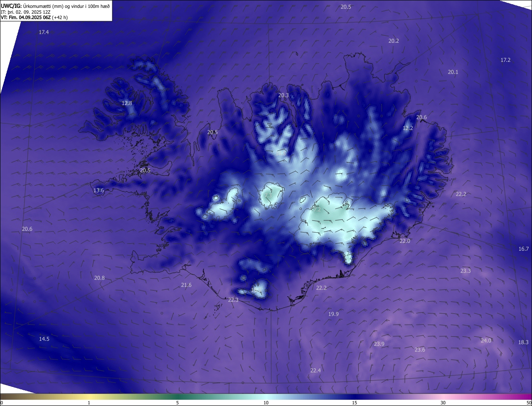Click the 13.6 value on the map

[99, 190]
